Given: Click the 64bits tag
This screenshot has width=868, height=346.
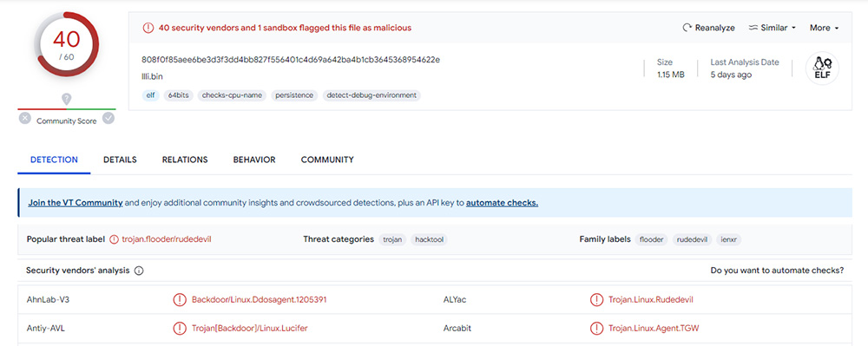Looking at the screenshot, I should click(178, 95).
